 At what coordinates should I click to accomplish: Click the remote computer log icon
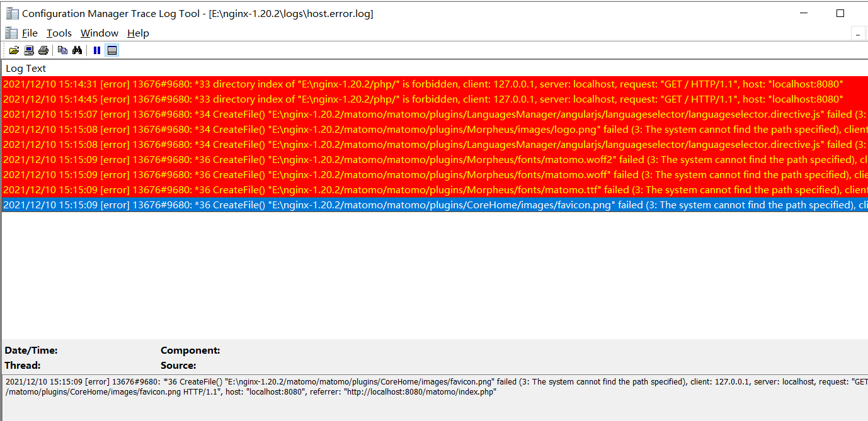click(28, 50)
